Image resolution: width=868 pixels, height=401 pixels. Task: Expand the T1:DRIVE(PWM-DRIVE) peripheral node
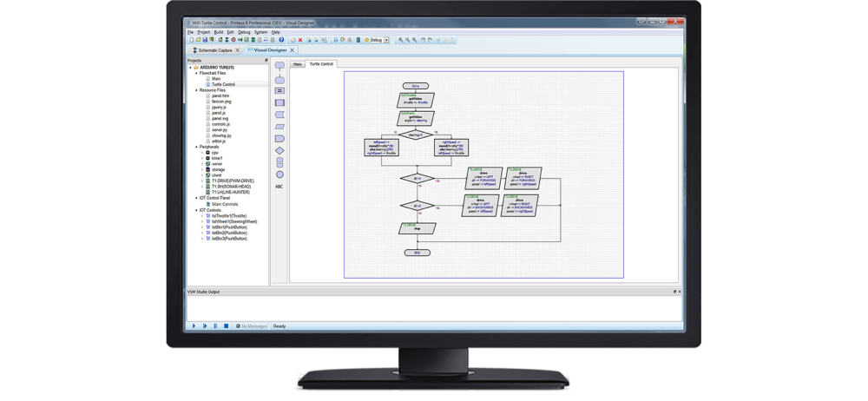tap(202, 181)
